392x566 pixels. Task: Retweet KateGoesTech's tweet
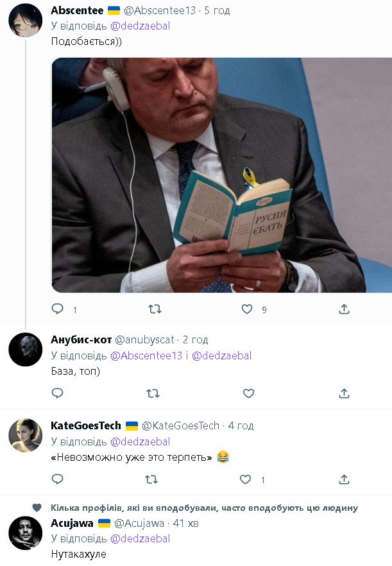click(151, 479)
